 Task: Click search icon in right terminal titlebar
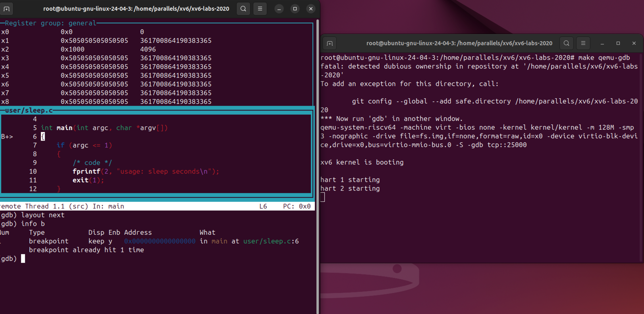click(x=566, y=43)
